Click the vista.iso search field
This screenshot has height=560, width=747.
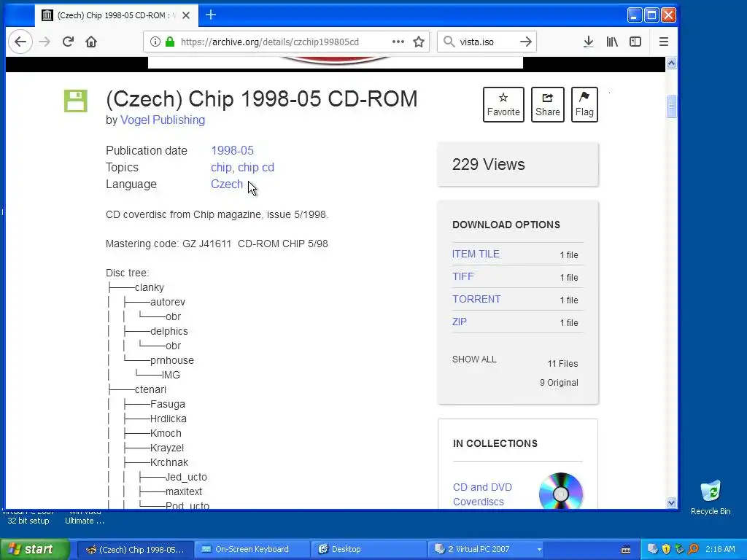point(486,42)
